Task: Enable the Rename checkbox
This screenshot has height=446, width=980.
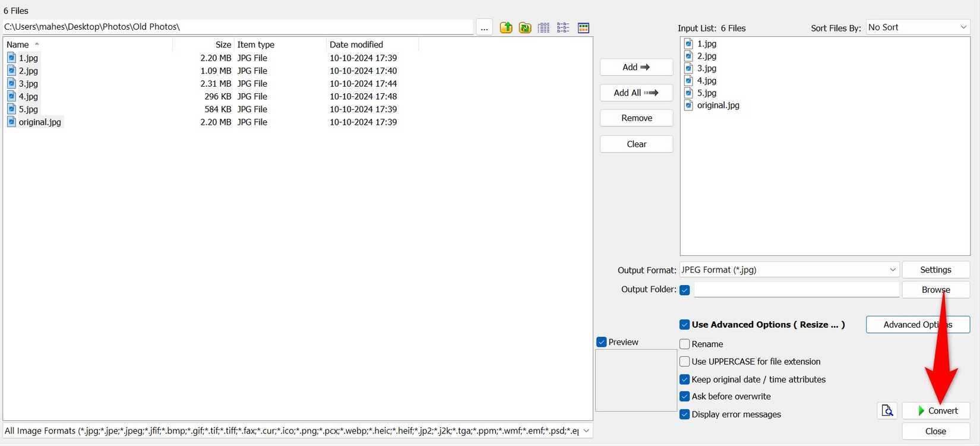Action: (x=685, y=344)
